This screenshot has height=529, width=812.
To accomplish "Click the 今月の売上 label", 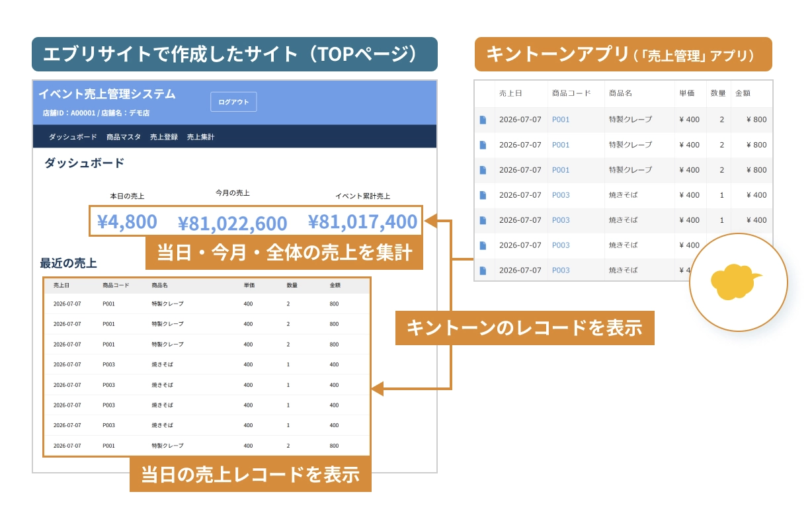I will 233,193.
